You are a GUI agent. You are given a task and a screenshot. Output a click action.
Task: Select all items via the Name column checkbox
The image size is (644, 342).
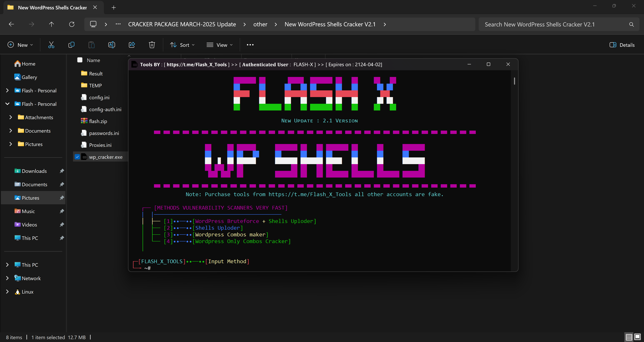click(x=80, y=60)
